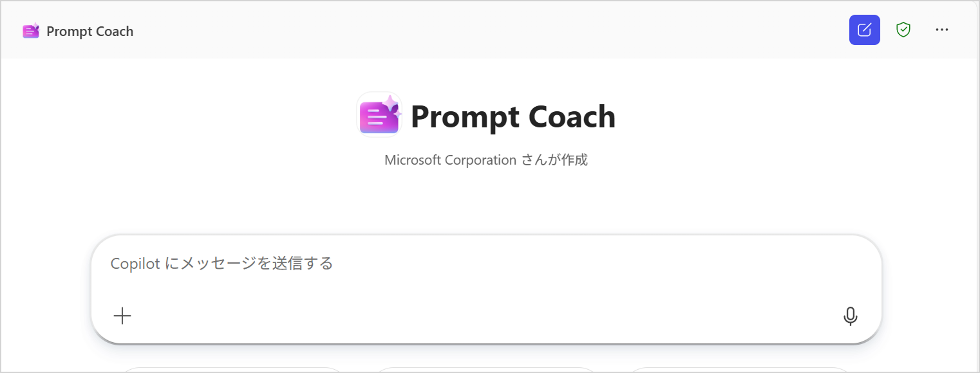
Task: Click the empty header bar beside the title
Action: point(489,30)
